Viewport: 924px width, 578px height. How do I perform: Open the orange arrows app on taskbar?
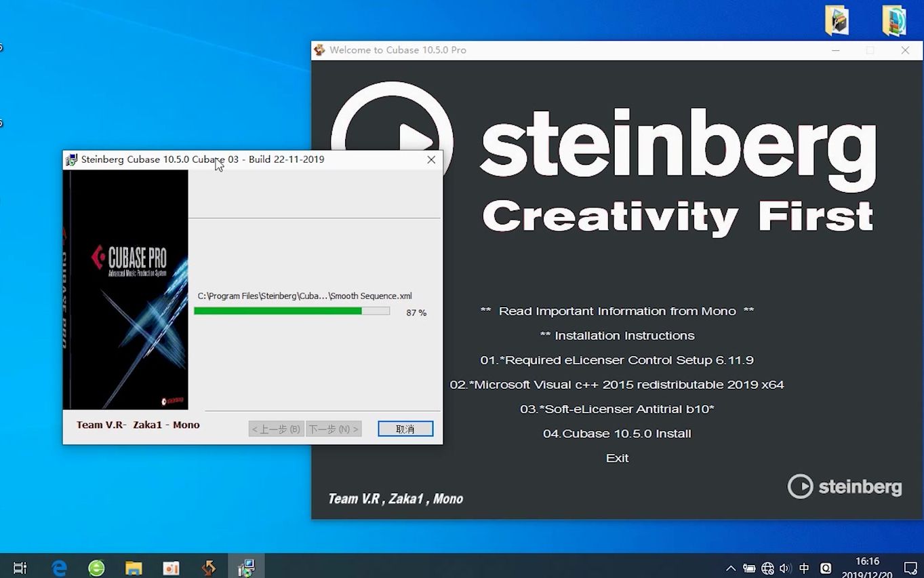209,568
